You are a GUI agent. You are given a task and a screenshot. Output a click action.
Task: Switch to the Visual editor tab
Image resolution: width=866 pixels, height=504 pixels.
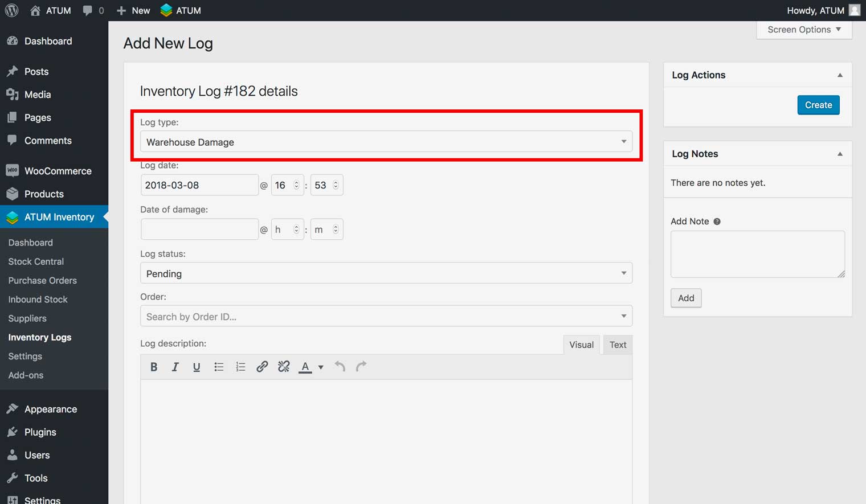tap(581, 345)
